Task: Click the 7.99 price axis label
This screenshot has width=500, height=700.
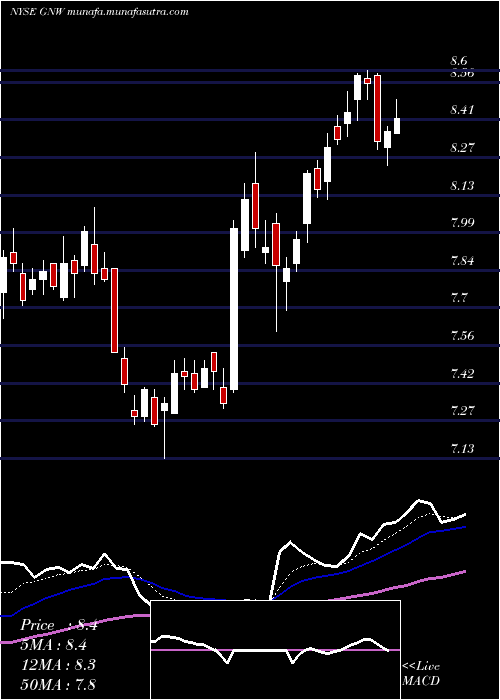Action: [462, 223]
